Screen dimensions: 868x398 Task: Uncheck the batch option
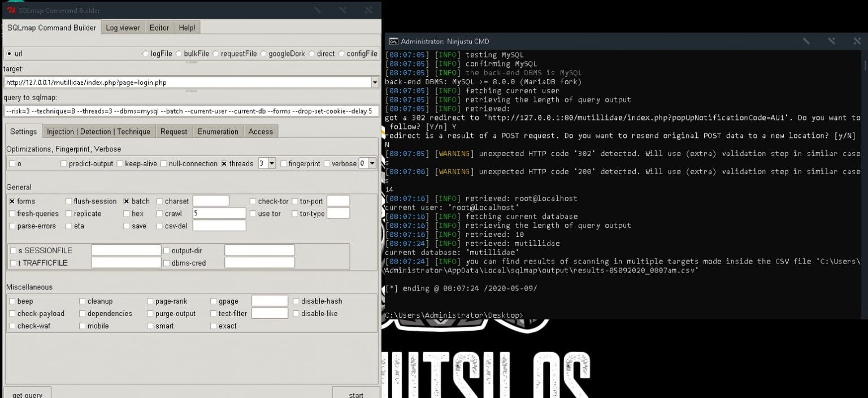click(127, 201)
